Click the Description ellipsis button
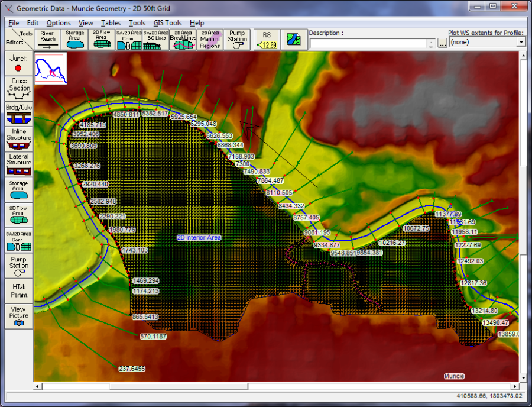Image resolution: width=532 pixels, height=407 pixels. (x=442, y=44)
